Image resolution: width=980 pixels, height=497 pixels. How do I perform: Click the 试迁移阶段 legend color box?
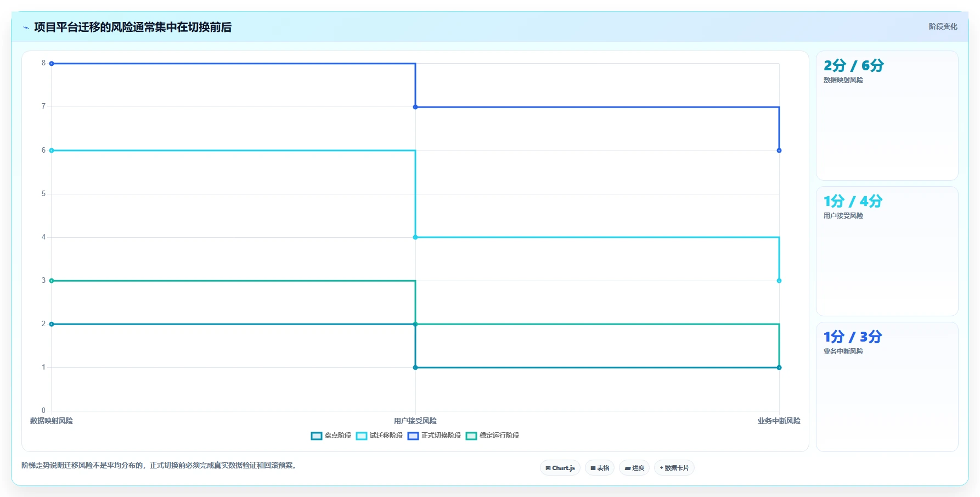click(x=362, y=436)
